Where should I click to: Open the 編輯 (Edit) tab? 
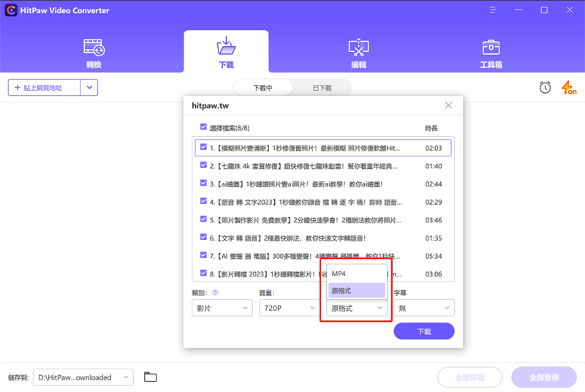pyautogui.click(x=358, y=53)
